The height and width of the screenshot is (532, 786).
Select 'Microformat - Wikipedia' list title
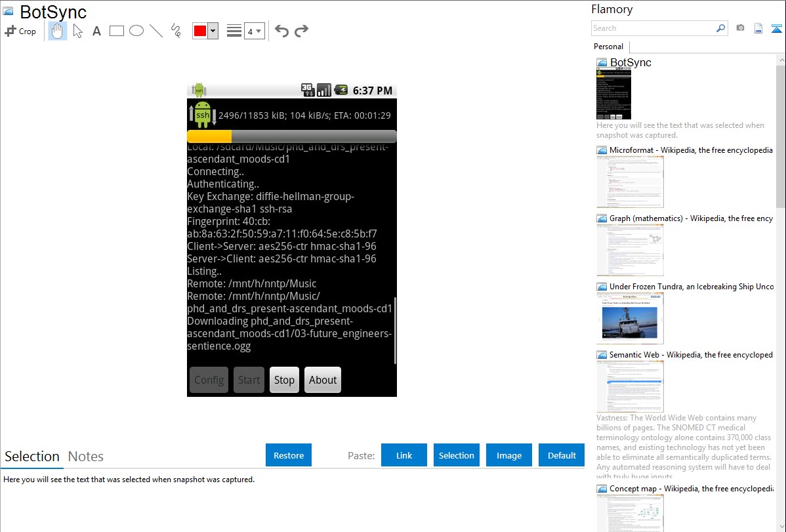pos(691,150)
